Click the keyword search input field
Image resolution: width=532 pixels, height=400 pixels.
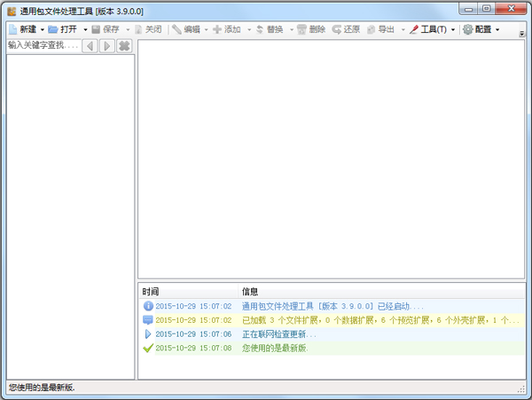click(x=42, y=45)
